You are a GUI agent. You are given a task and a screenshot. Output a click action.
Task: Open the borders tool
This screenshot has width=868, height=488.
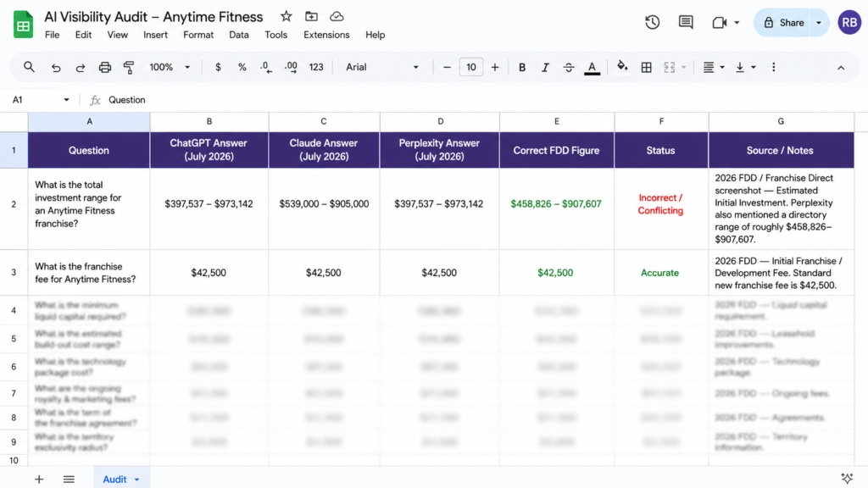[x=646, y=68]
